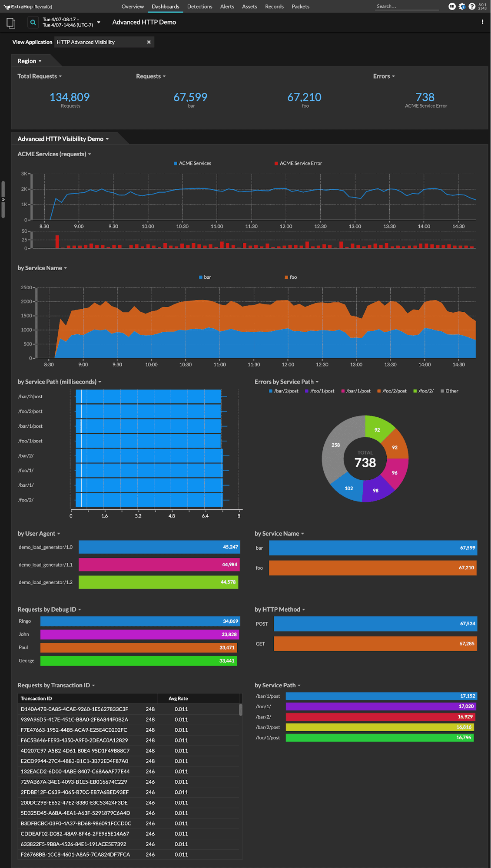Viewport: 491px width, 868px height.
Task: Click the global Search field
Action: (407, 7)
